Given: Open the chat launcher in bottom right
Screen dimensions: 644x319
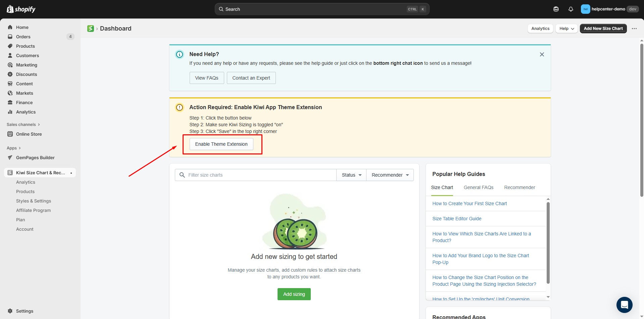Looking at the screenshot, I should [x=624, y=305].
